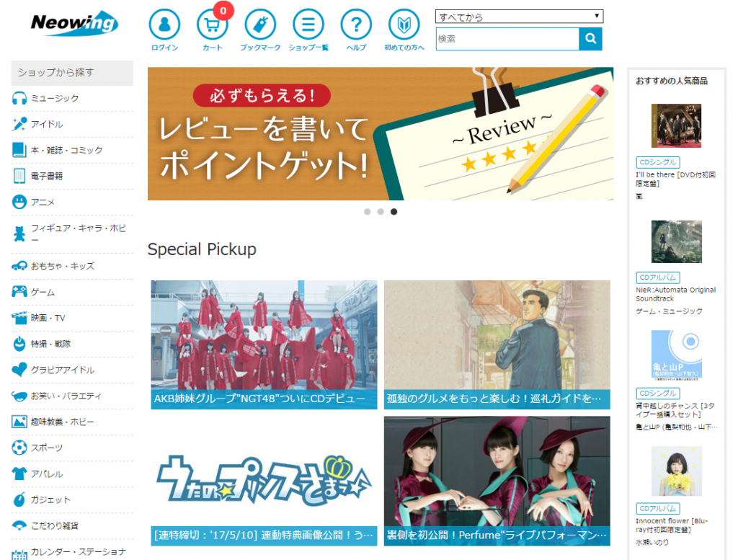Click the gamepad icon for ゲーム
738x560 pixels.
(19, 292)
